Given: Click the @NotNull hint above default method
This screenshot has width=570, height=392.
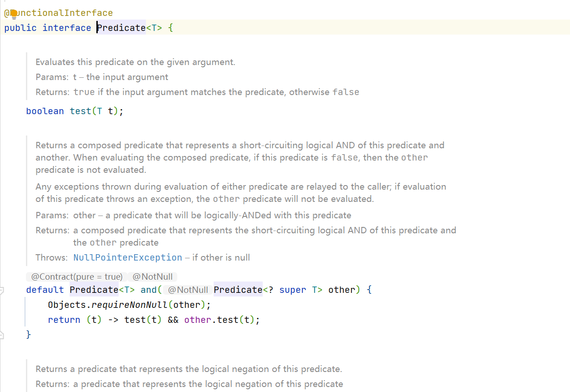Looking at the screenshot, I should [x=152, y=276].
